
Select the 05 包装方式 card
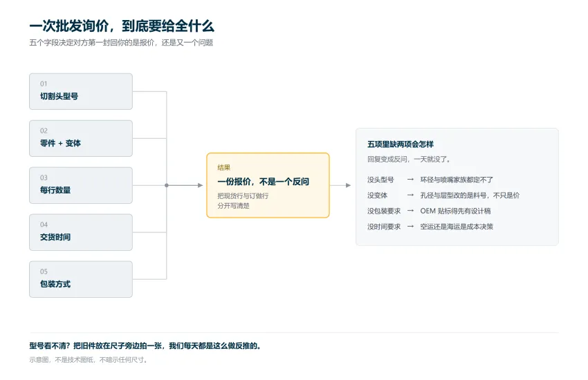click(81, 279)
